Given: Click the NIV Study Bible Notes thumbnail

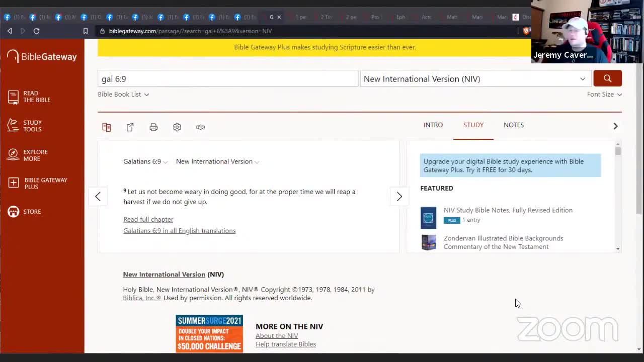Looking at the screenshot, I should click(x=429, y=218).
